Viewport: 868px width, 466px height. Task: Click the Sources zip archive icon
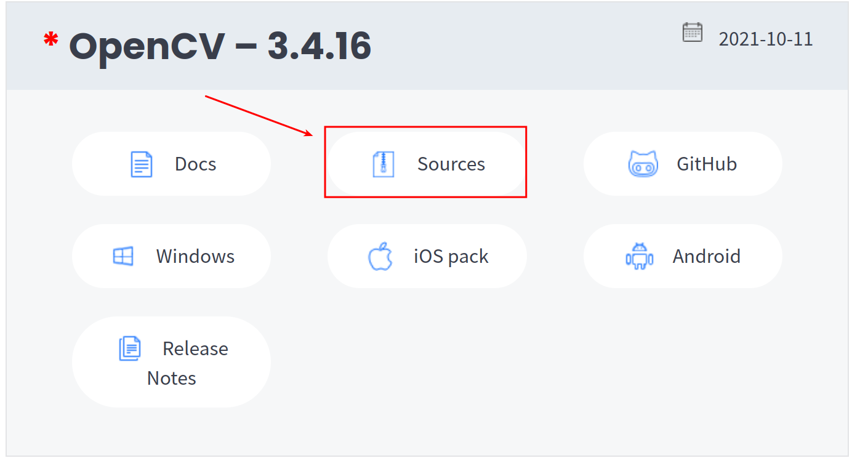(x=383, y=164)
